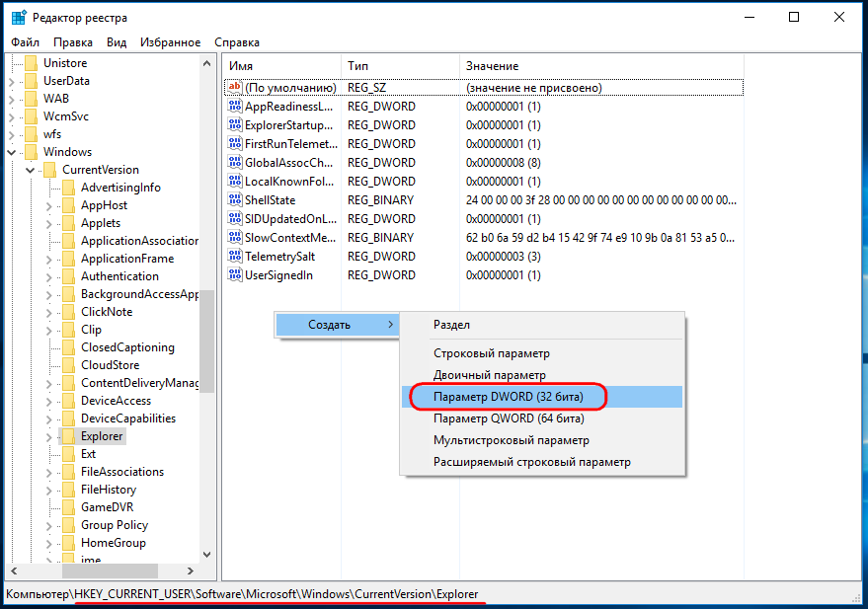Select the ExplorerStartup... value icon
Viewport: 868px width, 609px height.
pos(235,125)
